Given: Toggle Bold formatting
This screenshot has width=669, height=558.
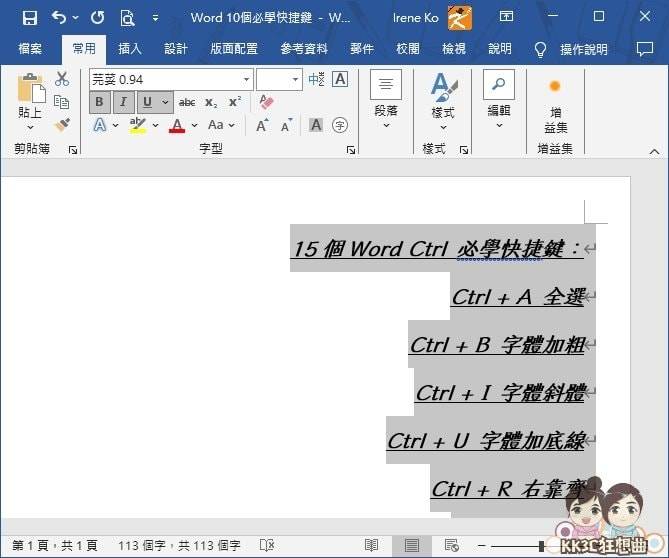Looking at the screenshot, I should [x=99, y=102].
